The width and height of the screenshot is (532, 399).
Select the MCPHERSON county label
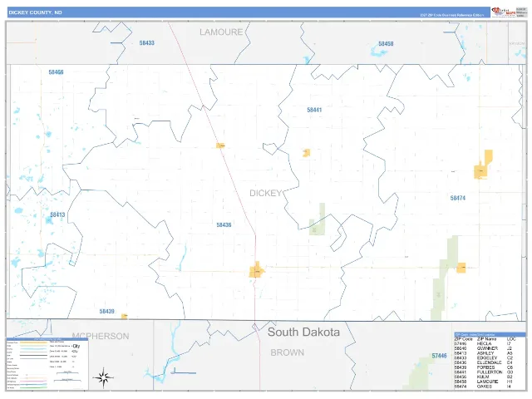(101, 336)
